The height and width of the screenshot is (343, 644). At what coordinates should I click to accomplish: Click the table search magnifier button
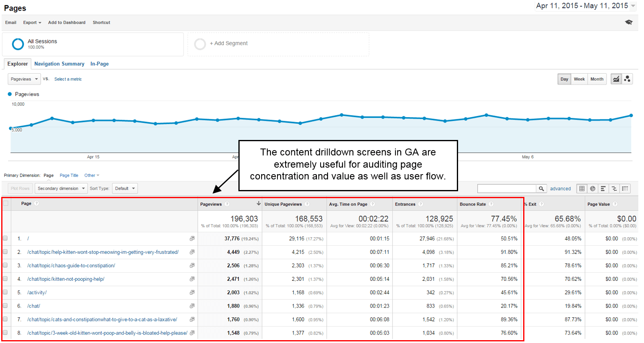(541, 188)
